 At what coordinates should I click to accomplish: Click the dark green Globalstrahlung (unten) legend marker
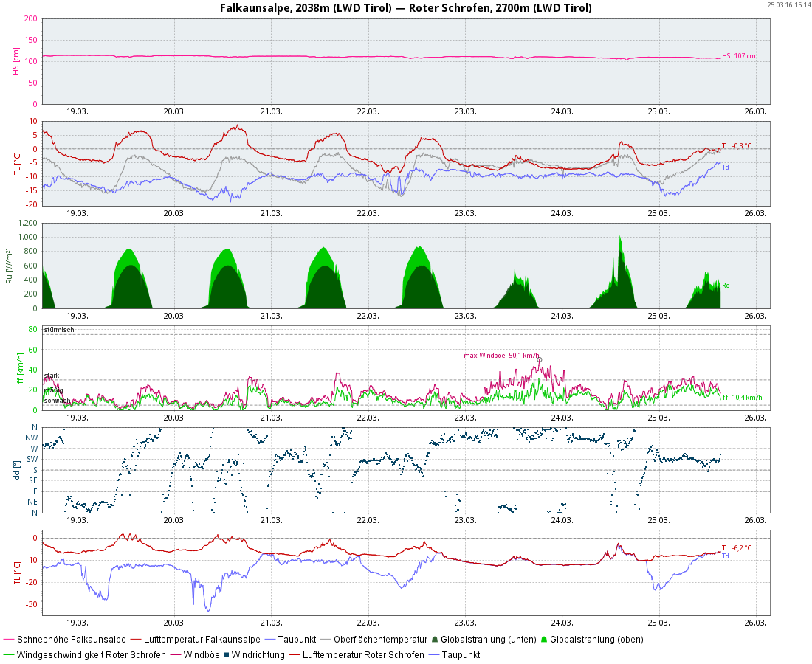point(435,640)
